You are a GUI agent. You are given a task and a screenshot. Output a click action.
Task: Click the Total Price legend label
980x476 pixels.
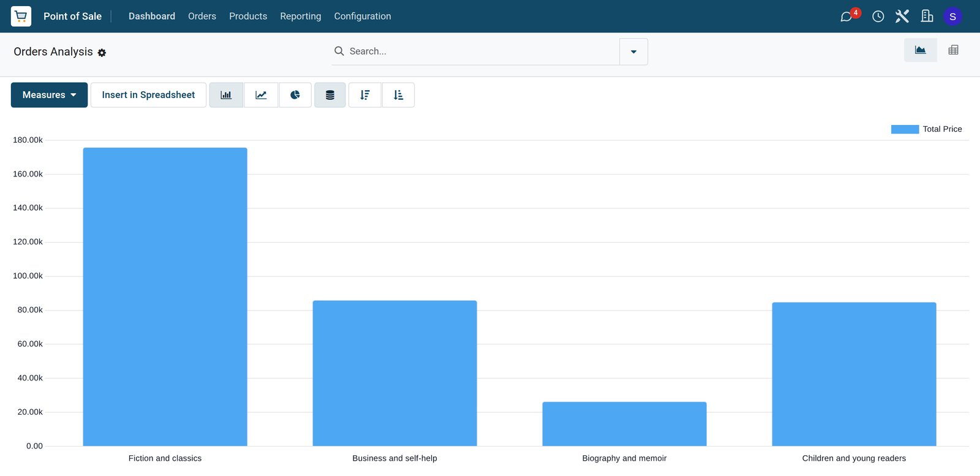(942, 129)
